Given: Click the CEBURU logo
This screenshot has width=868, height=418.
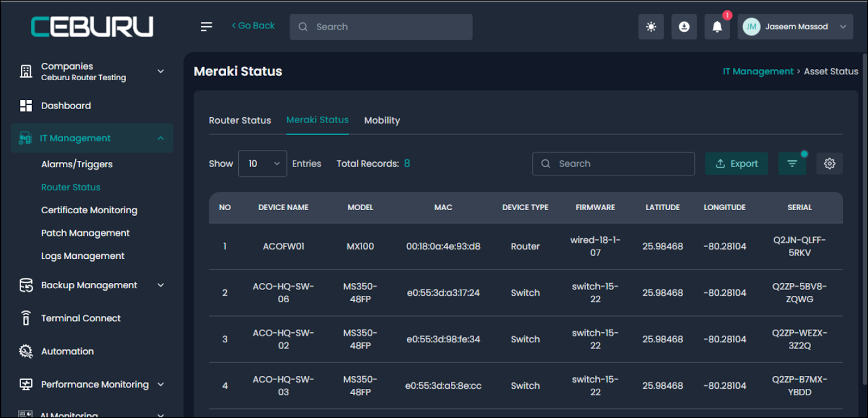Looking at the screenshot, I should coord(92,27).
